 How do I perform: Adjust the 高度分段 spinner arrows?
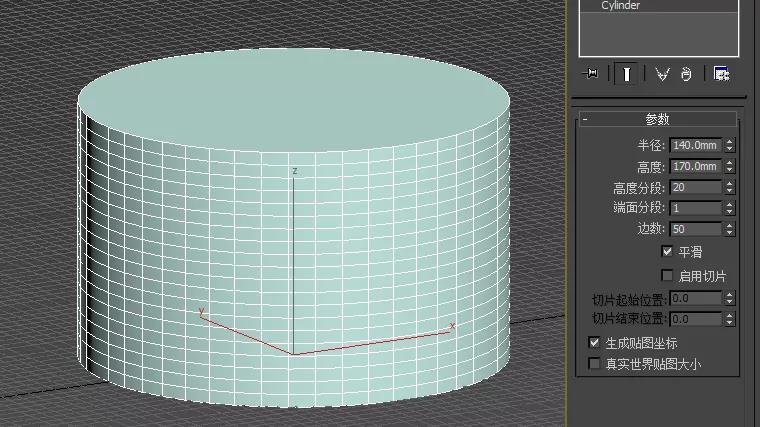click(x=729, y=187)
